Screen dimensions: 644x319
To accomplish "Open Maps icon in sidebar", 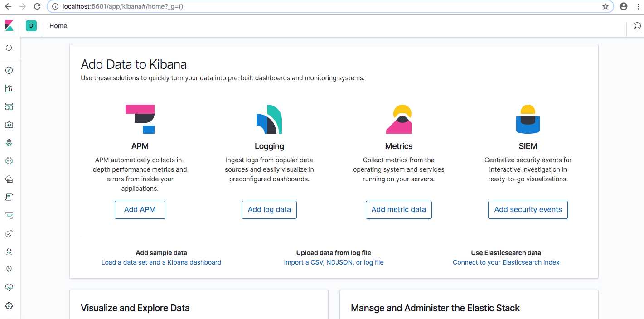I will 9,143.
